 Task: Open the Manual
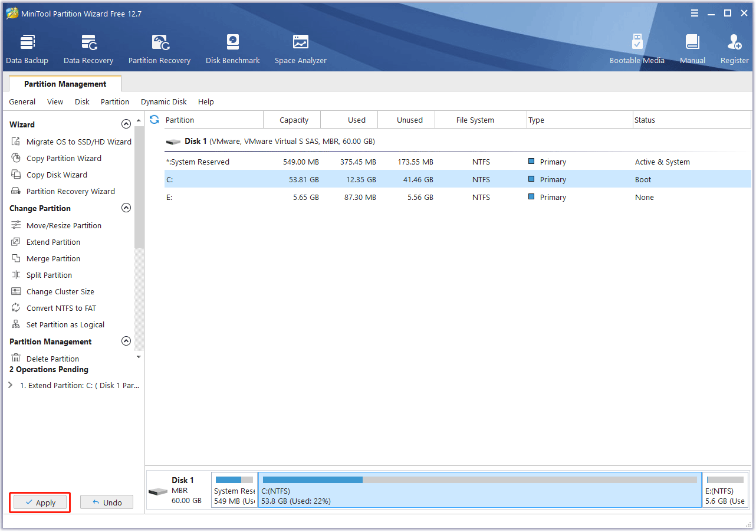(x=692, y=50)
